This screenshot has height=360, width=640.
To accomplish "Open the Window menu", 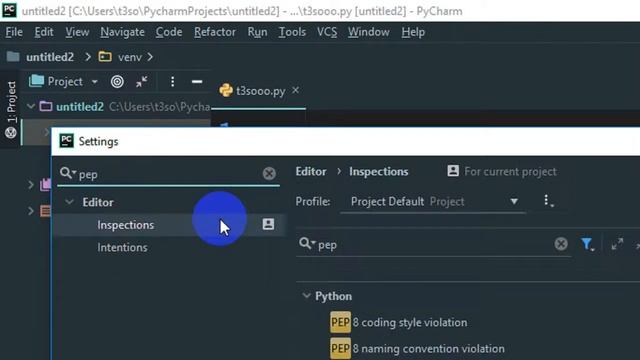I will click(369, 32).
